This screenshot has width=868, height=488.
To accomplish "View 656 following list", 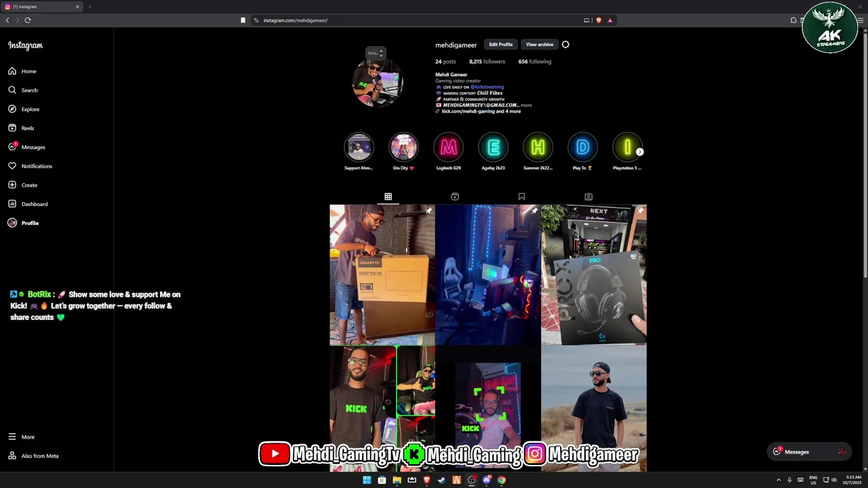I will [535, 62].
